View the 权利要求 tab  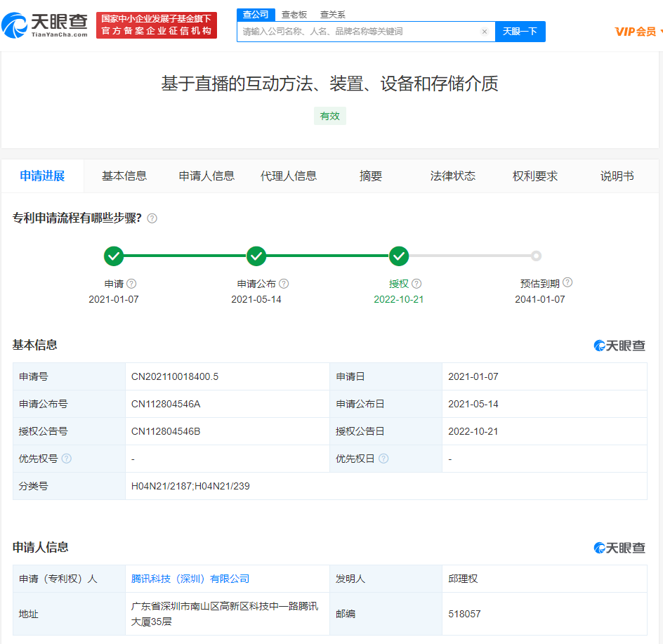(535, 176)
